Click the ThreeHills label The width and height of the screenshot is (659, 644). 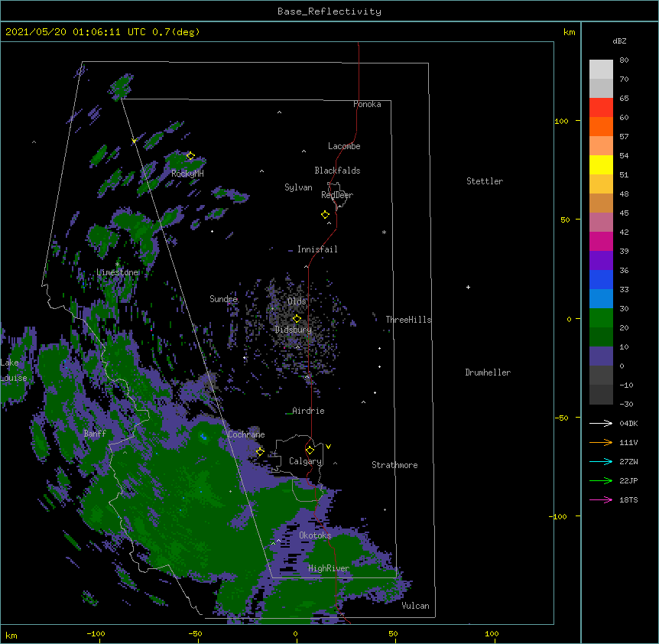click(408, 320)
